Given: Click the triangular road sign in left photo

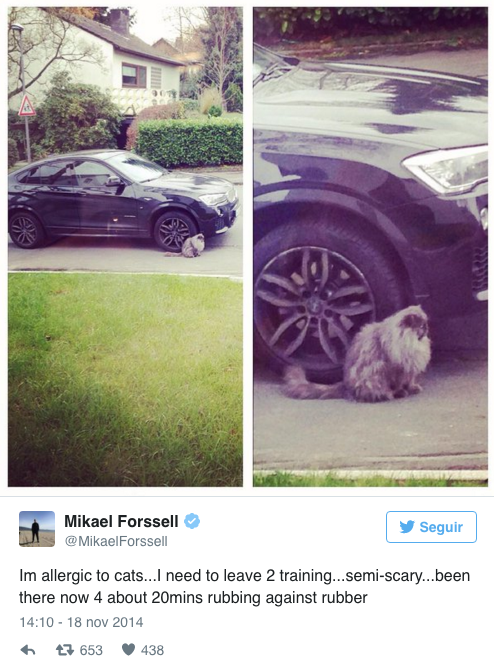Looking at the screenshot, I should click(27, 106).
